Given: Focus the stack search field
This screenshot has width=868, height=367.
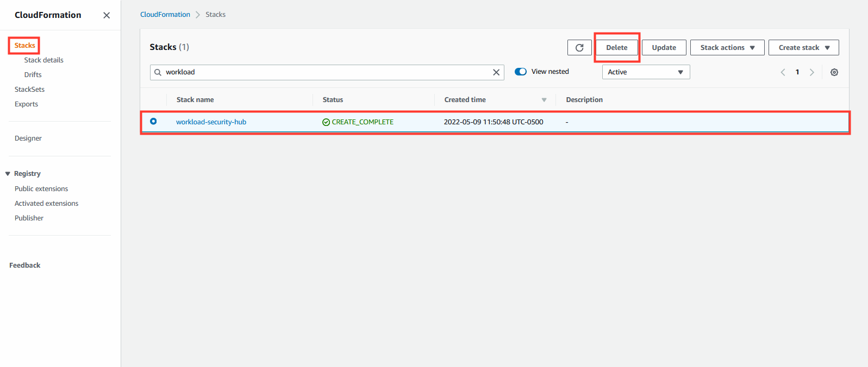Looking at the screenshot, I should pyautogui.click(x=327, y=72).
